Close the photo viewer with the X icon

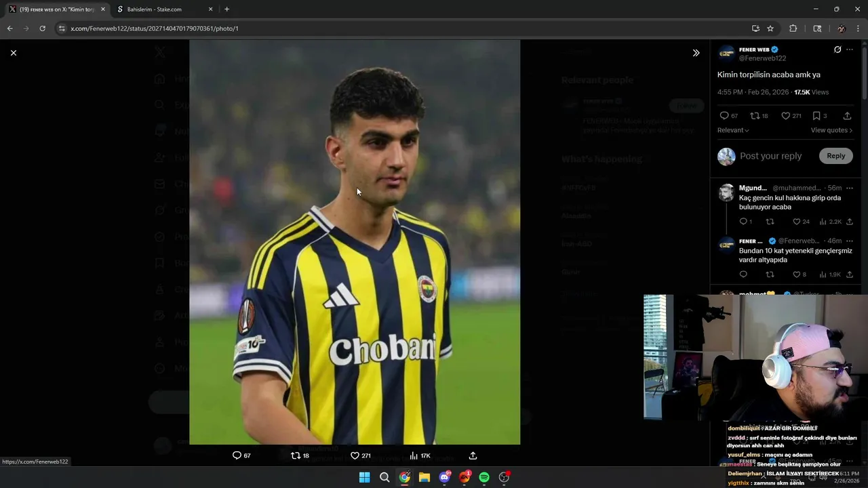pyautogui.click(x=13, y=53)
